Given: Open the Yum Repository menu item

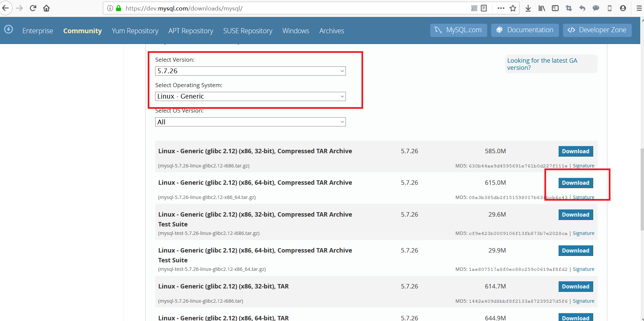Looking at the screenshot, I should pos(135,31).
